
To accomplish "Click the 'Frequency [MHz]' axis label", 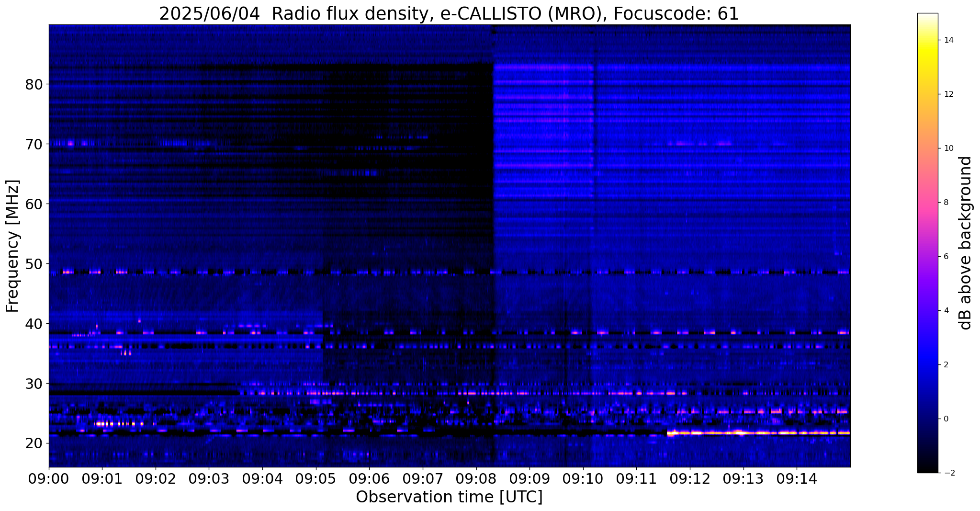I will [x=13, y=246].
